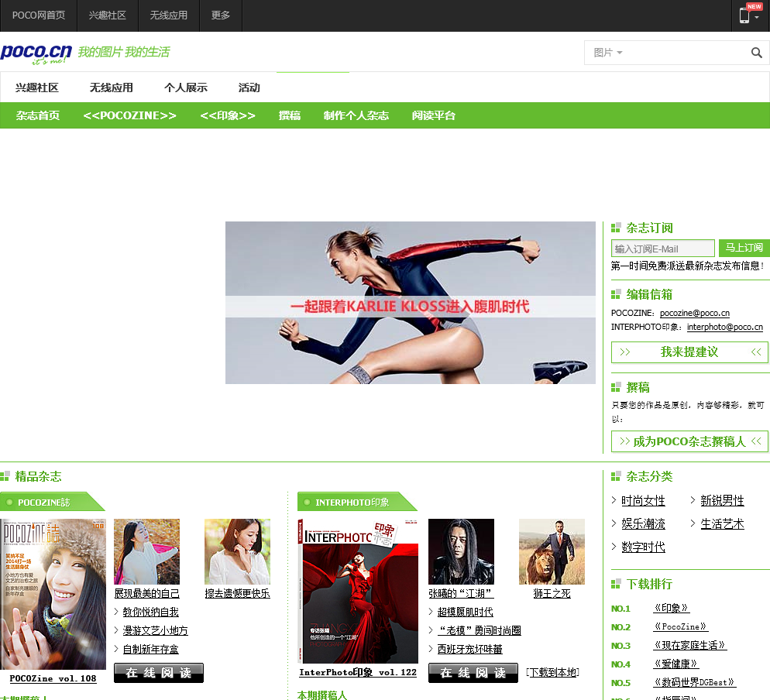This screenshot has width=770, height=700.
Task: Open pocozine@poco.cn email link
Action: coord(694,313)
